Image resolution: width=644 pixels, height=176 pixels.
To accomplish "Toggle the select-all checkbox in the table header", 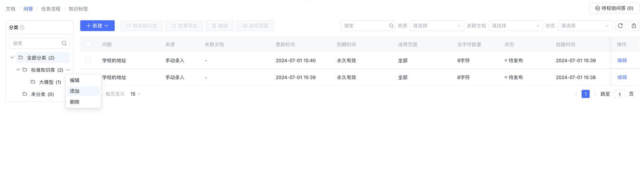I will coord(88,45).
